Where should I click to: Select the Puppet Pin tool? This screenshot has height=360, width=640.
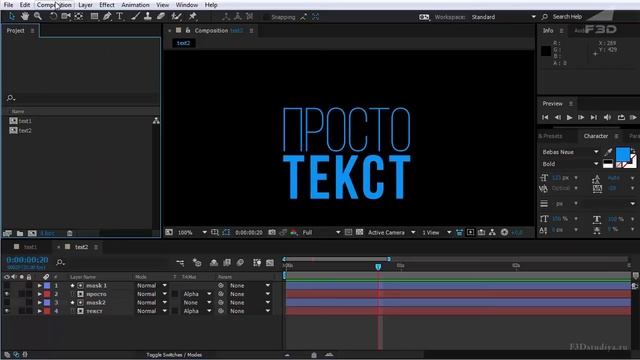[x=193, y=16]
